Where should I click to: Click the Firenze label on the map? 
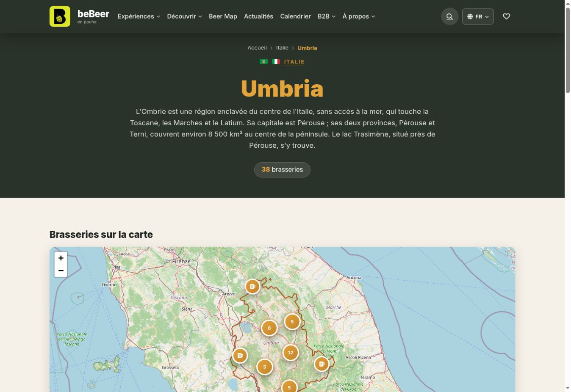click(181, 262)
